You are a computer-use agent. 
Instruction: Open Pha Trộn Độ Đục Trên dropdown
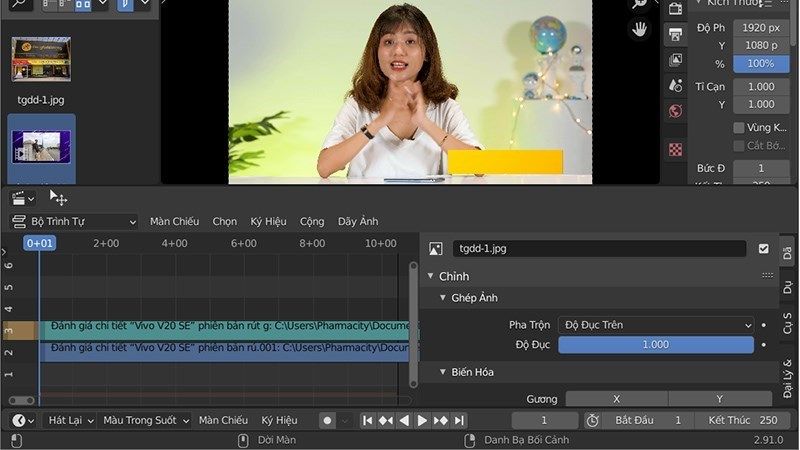[656, 325]
